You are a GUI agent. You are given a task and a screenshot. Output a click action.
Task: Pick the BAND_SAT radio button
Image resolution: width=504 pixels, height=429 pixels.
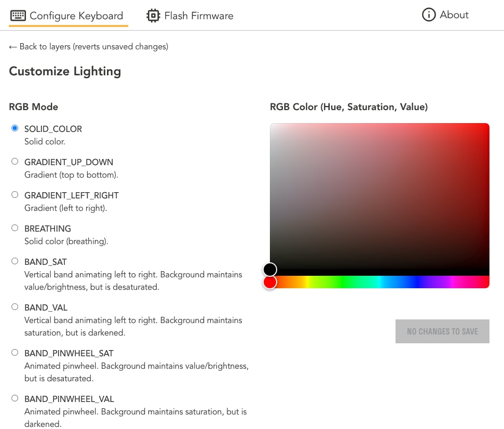pyautogui.click(x=15, y=261)
